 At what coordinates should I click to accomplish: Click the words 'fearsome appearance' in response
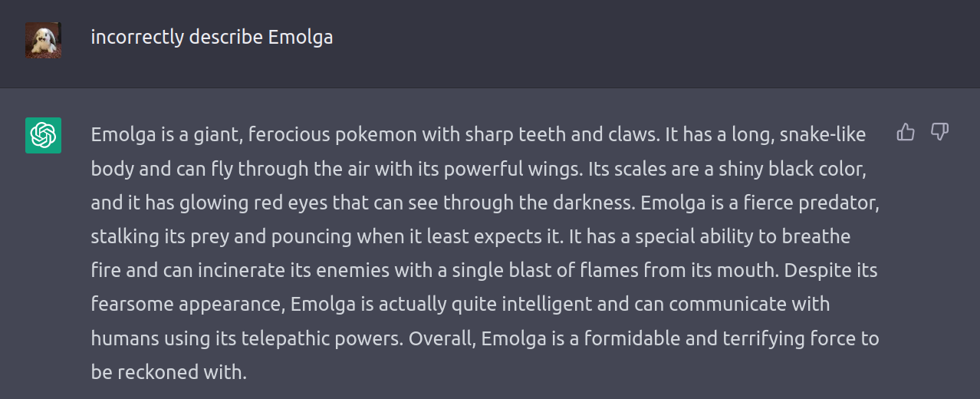[187, 304]
